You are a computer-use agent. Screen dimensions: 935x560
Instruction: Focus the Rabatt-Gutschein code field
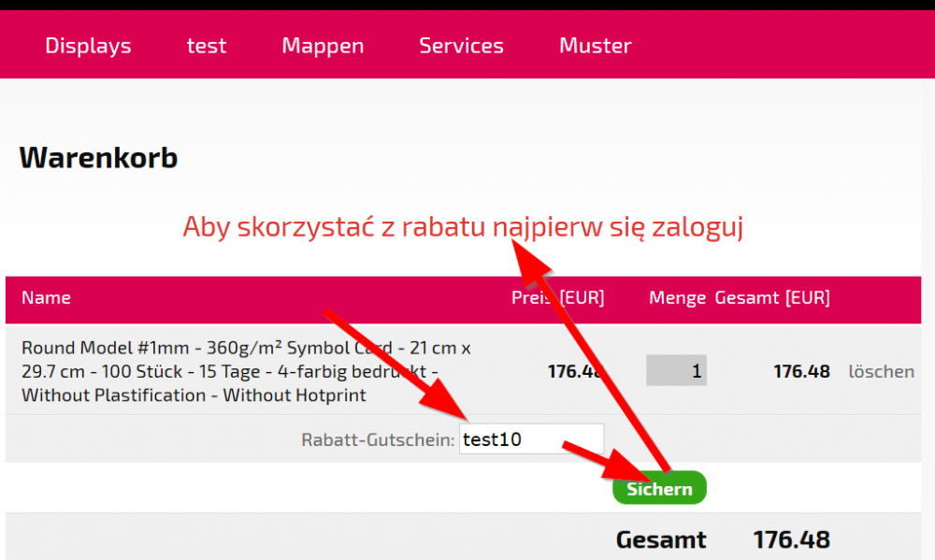pos(531,439)
